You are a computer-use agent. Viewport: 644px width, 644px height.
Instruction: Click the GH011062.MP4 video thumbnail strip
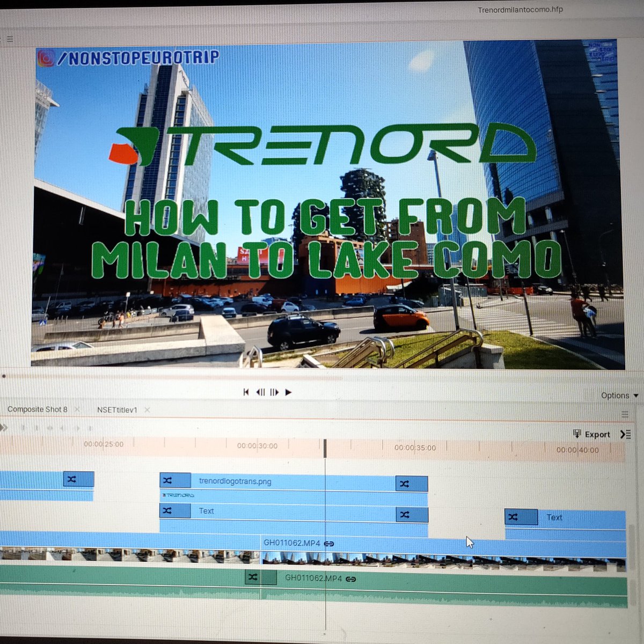coord(443,561)
